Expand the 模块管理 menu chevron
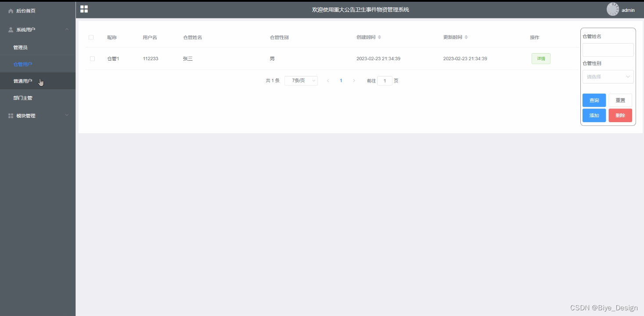Screen dimensions: 644x316 click(x=67, y=116)
